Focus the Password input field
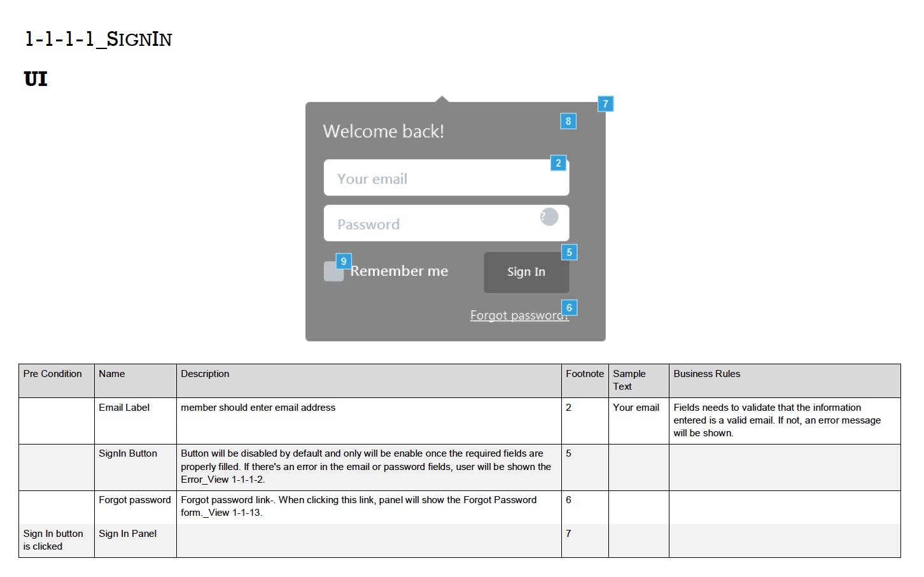This screenshot has width=924, height=577. pos(446,223)
